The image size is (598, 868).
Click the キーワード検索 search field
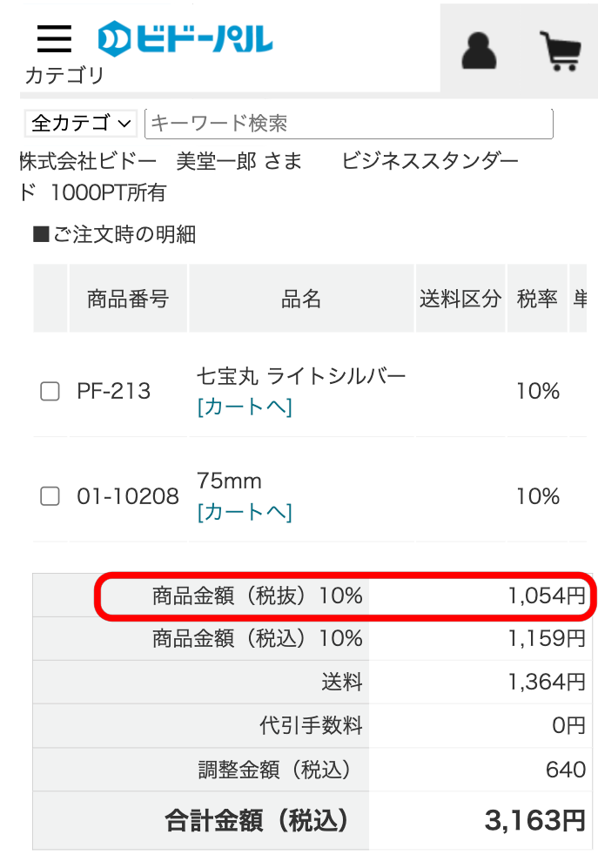pos(349,124)
